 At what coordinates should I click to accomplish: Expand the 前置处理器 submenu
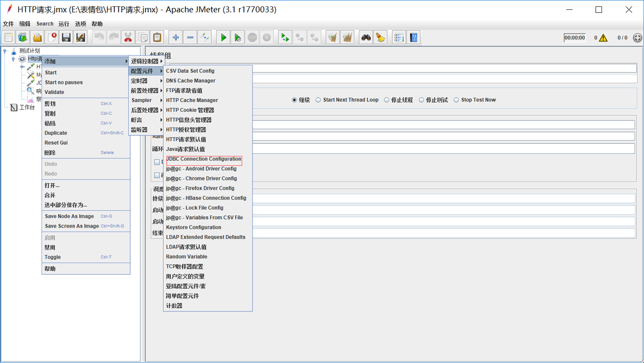[146, 91]
